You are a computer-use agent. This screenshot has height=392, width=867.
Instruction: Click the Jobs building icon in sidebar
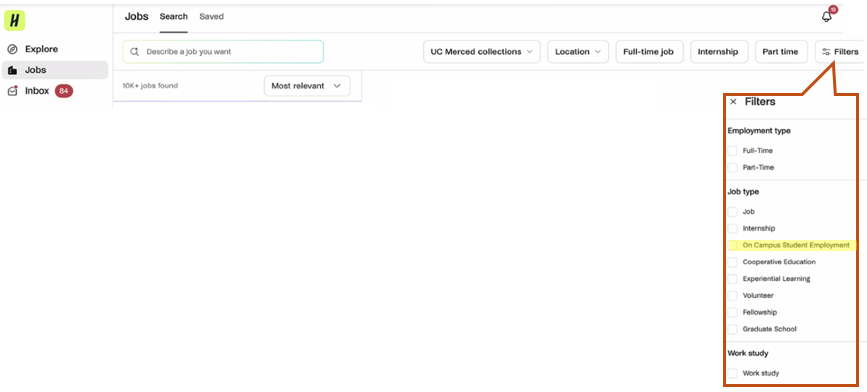pyautogui.click(x=13, y=70)
